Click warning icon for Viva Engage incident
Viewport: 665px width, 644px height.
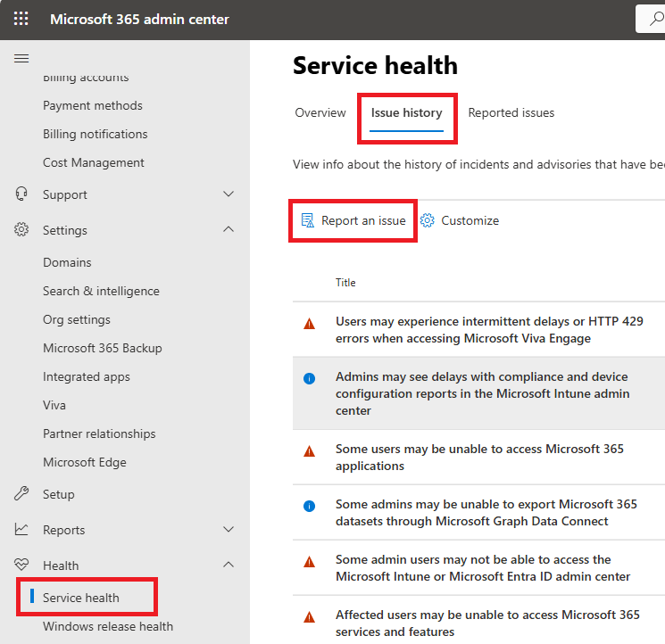click(x=309, y=324)
